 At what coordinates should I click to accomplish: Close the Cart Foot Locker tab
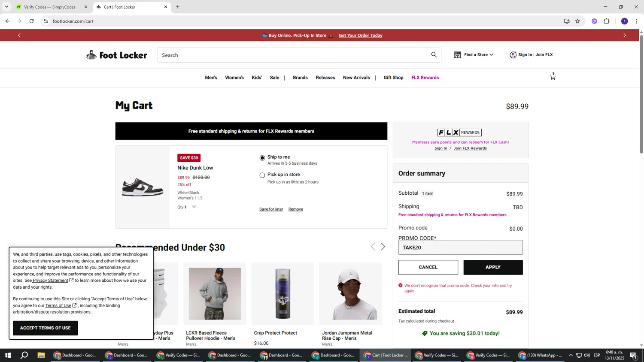pyautogui.click(x=166, y=7)
